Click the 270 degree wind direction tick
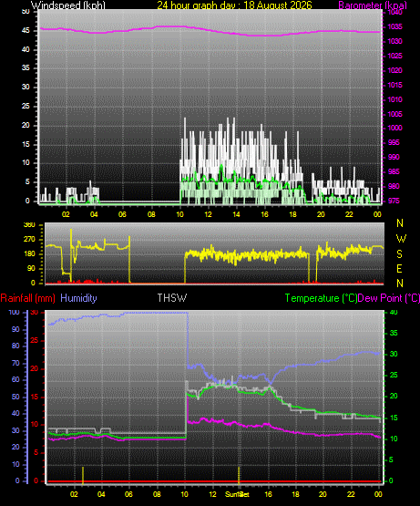Screen dimensions: 420x506 29,240
